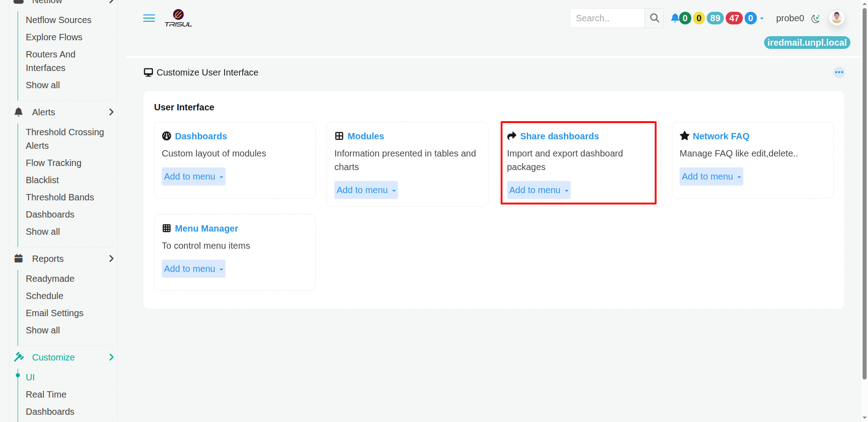Click the iredmail.unpl.local badge
The height and width of the screenshot is (422, 868).
tap(807, 43)
